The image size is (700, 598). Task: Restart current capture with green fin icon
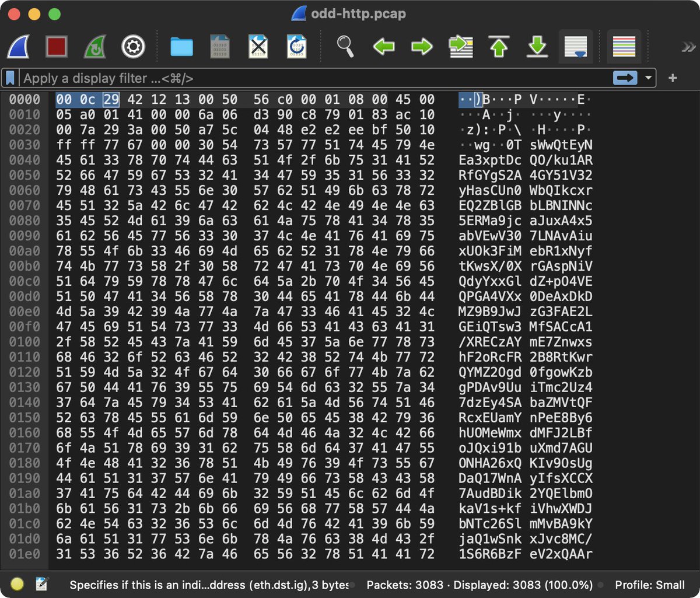(95, 46)
